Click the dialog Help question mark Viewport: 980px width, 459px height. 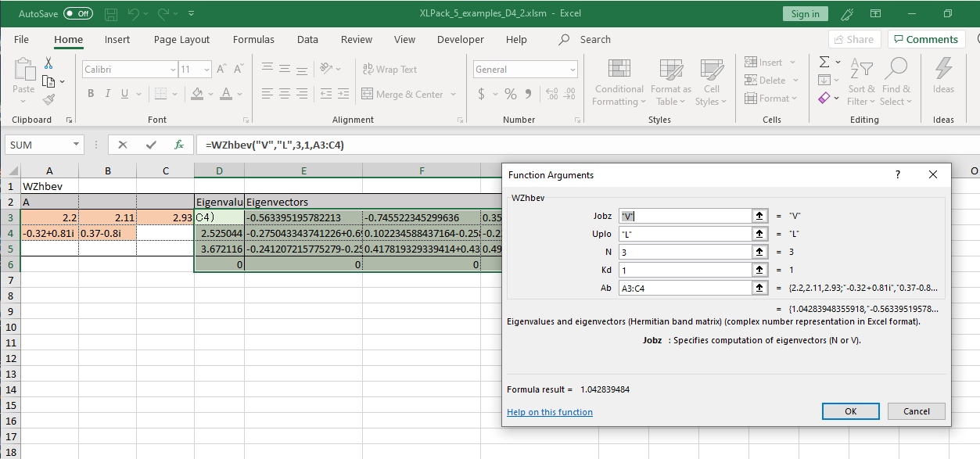point(898,175)
